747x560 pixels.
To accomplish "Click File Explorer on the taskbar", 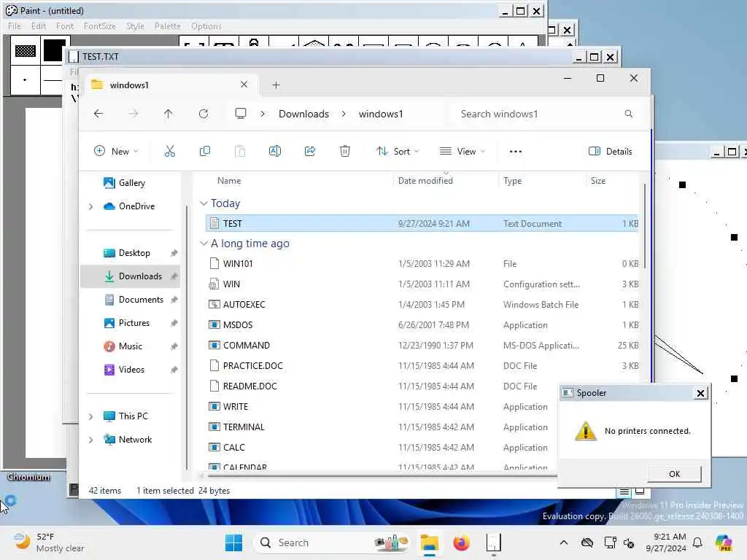I will (x=429, y=542).
